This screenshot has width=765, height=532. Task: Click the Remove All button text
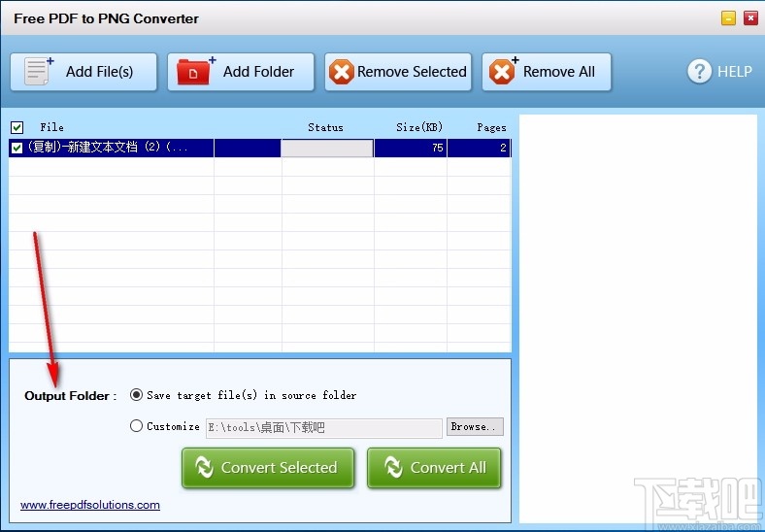(x=558, y=72)
